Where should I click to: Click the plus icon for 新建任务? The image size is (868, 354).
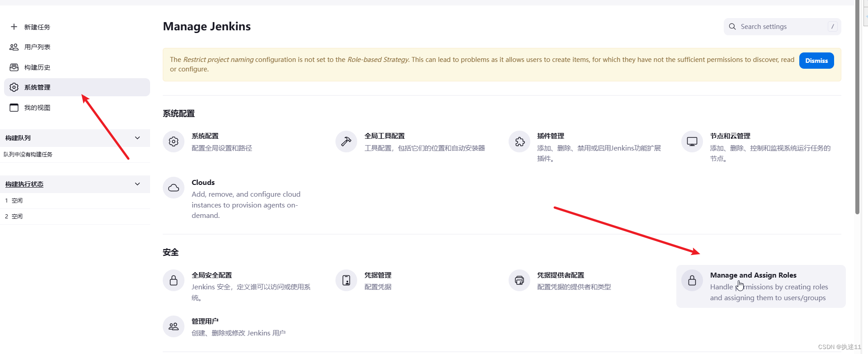tap(14, 27)
